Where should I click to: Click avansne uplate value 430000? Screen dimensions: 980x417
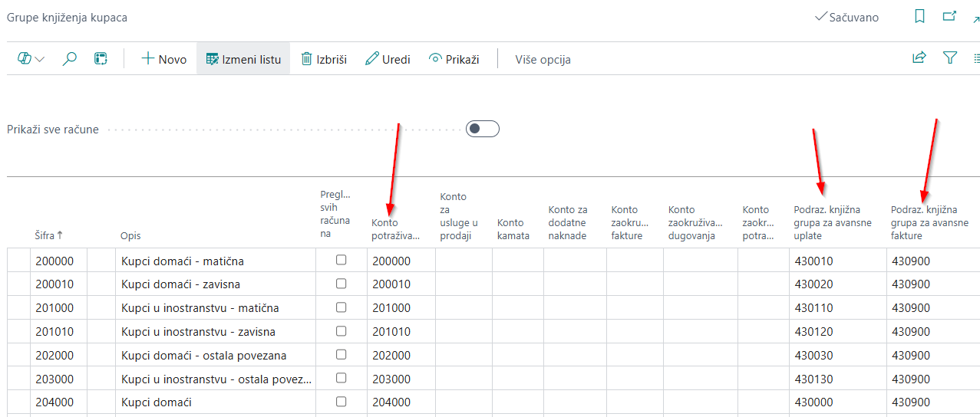click(x=838, y=402)
